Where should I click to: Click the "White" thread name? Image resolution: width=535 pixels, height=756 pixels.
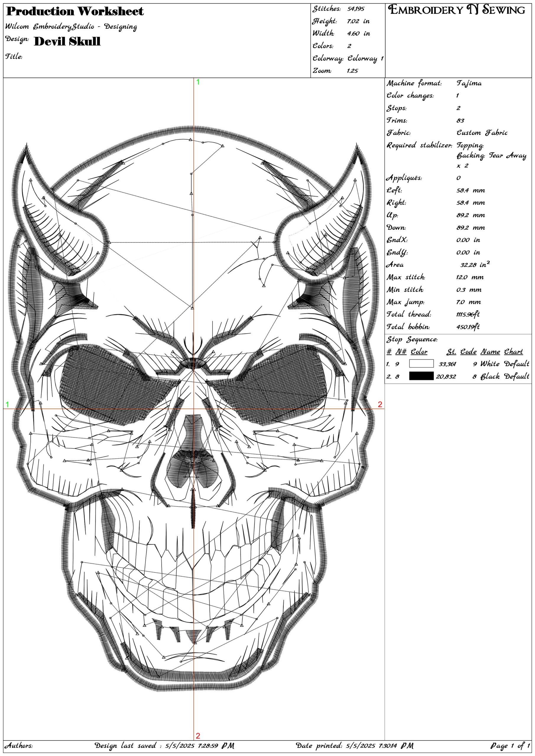click(x=489, y=364)
